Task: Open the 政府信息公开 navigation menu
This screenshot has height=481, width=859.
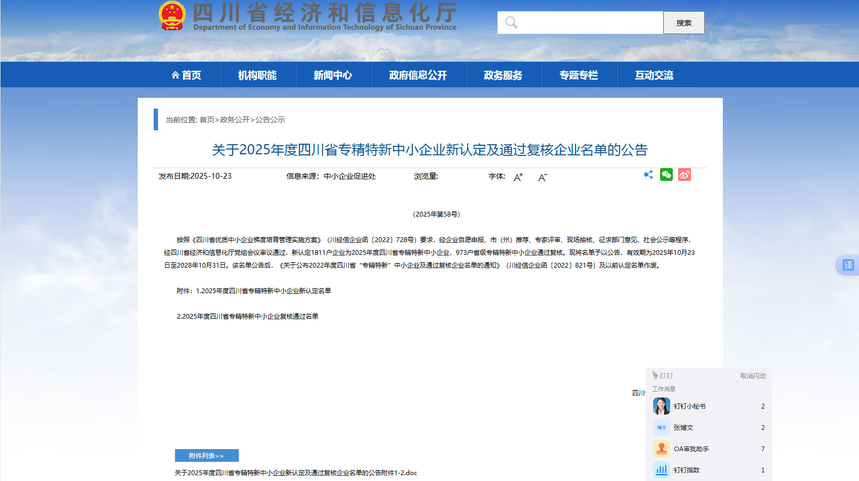Action: tap(418, 75)
